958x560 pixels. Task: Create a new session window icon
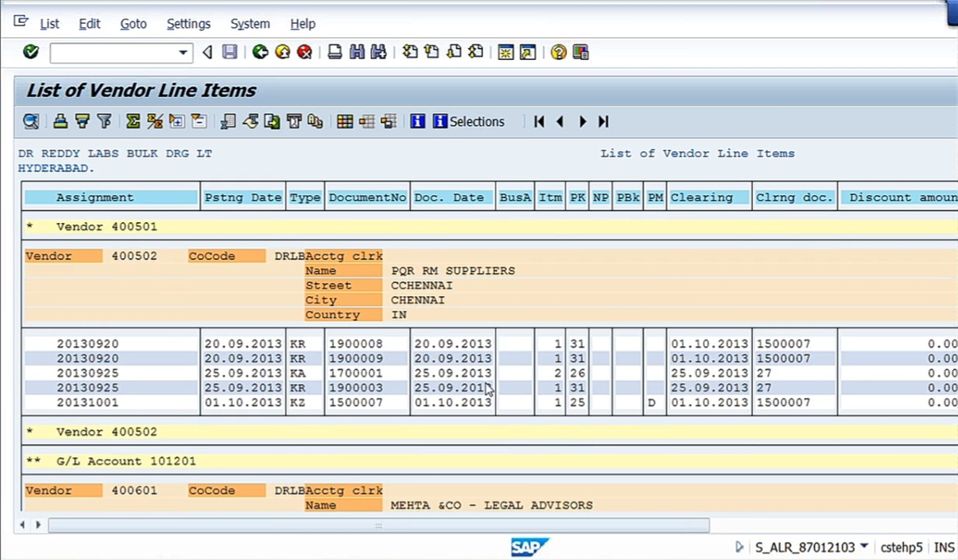(x=506, y=52)
